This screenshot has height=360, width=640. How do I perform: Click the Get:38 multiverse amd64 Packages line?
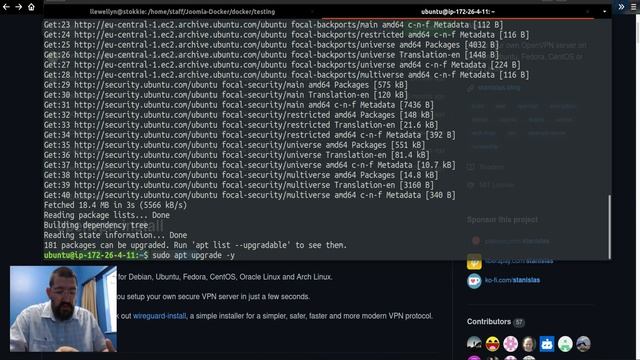coord(241,175)
